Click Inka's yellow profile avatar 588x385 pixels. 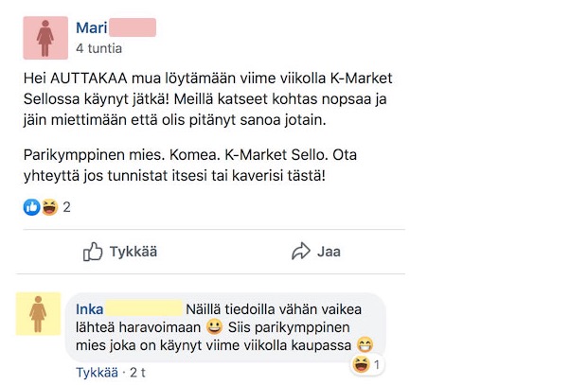tap(39, 313)
